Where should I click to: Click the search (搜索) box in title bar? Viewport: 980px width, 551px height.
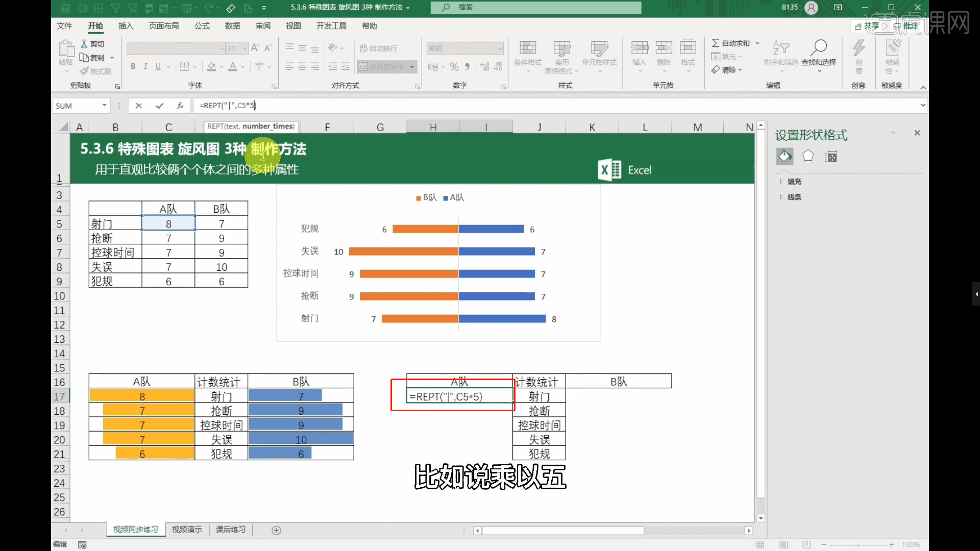click(x=536, y=8)
